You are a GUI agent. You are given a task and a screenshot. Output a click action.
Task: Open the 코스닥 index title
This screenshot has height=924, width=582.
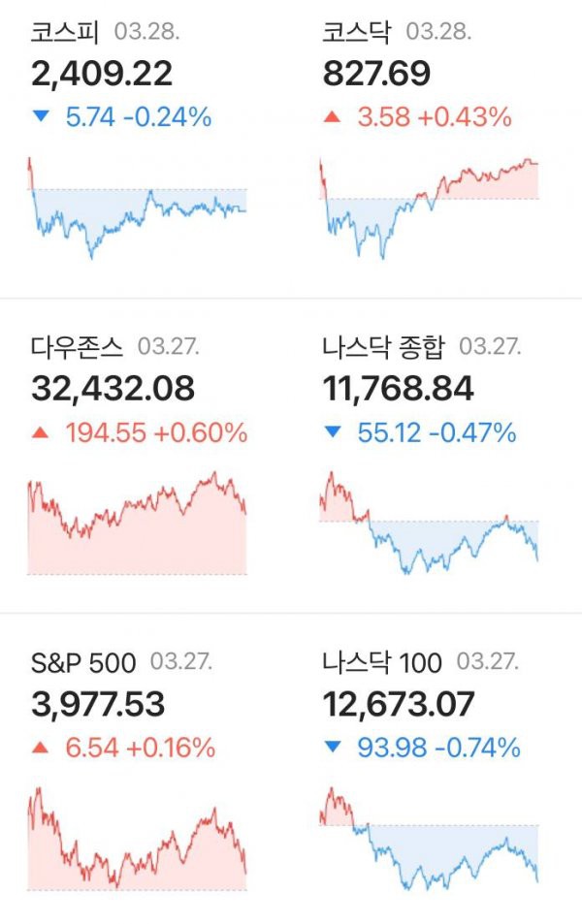[356, 31]
